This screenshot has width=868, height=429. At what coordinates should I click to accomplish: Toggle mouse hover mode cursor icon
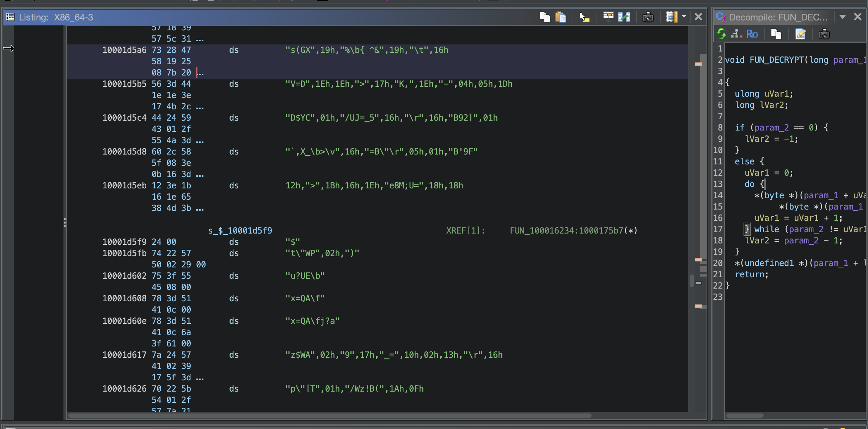(584, 17)
